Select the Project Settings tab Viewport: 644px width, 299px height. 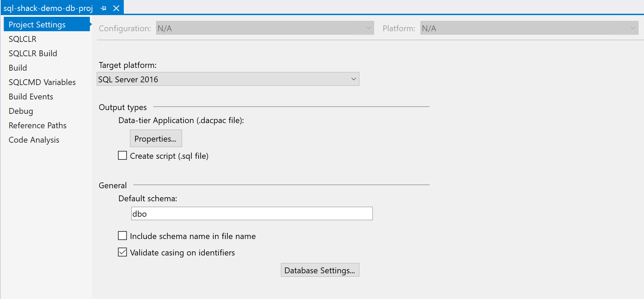pos(37,25)
